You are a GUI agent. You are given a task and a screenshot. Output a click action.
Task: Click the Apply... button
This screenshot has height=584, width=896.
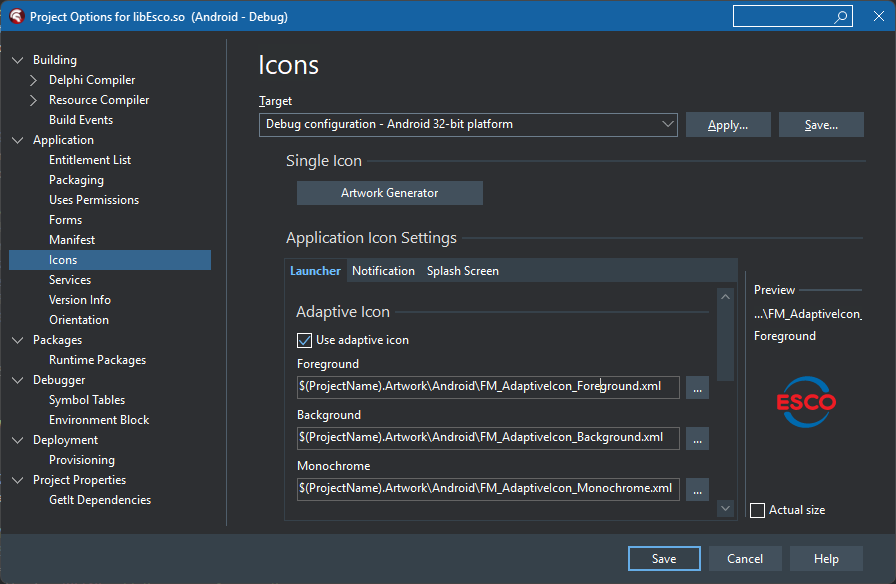728,125
